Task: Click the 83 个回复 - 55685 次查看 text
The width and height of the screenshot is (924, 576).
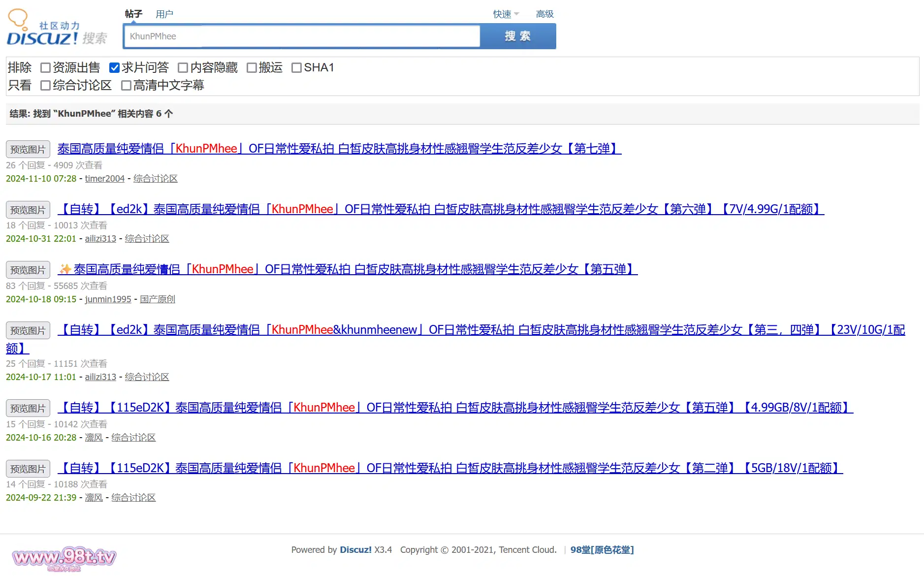Action: tap(57, 286)
